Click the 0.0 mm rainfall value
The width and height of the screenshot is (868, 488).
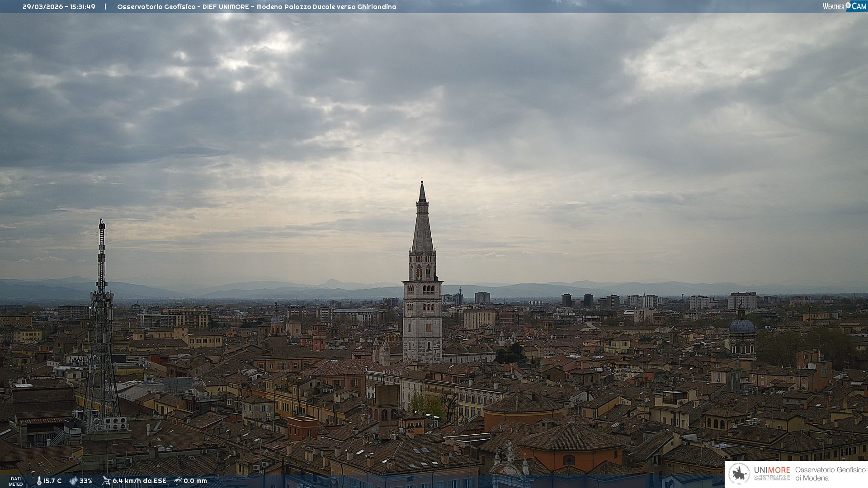[195, 481]
